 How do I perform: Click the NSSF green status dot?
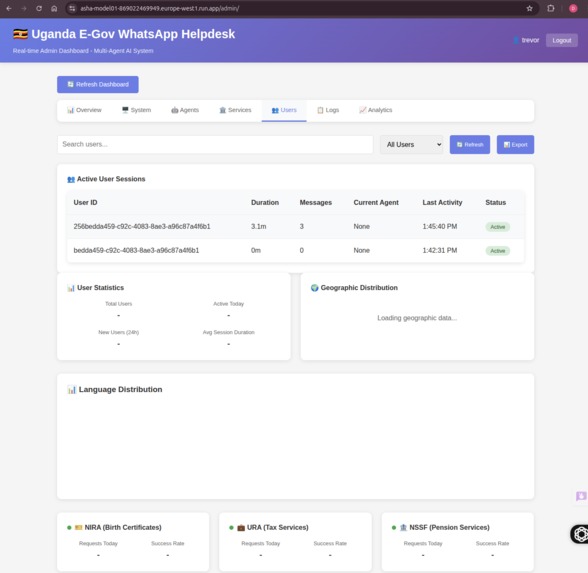(394, 528)
